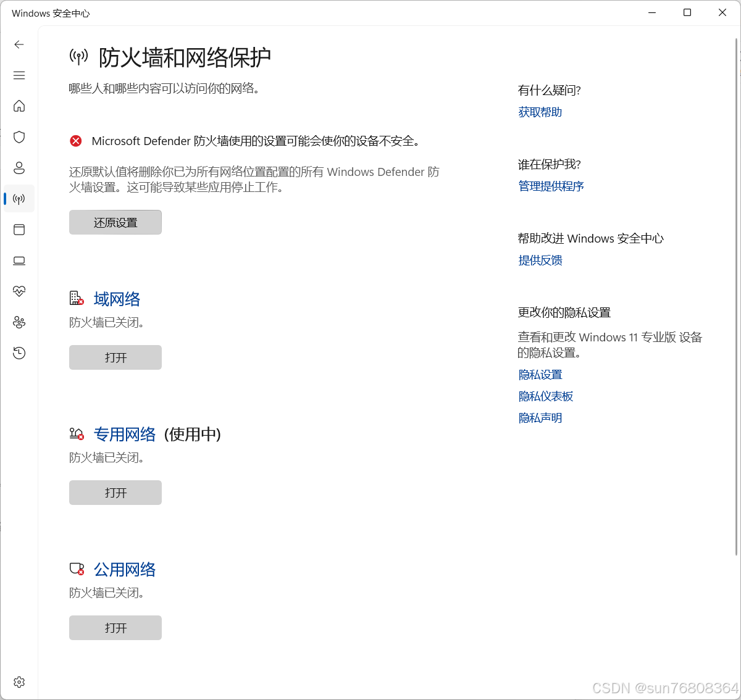Open the 域网络 link
Screen dimensions: 741x700
point(117,299)
